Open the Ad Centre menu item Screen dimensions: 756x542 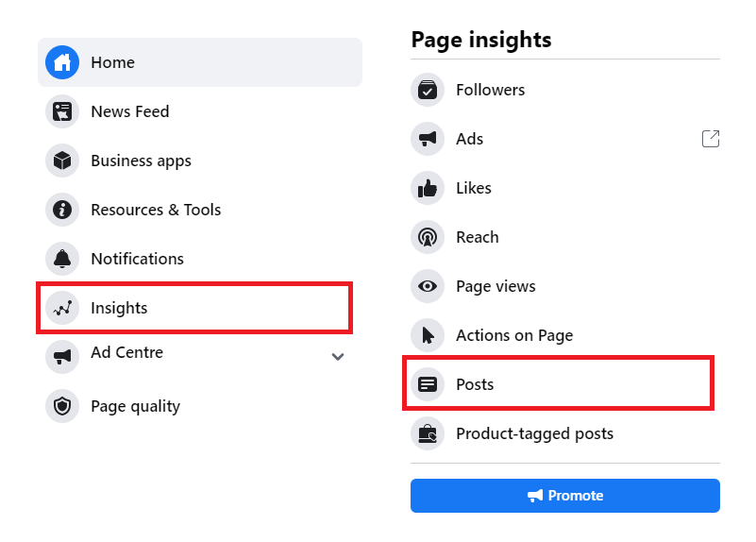click(126, 353)
